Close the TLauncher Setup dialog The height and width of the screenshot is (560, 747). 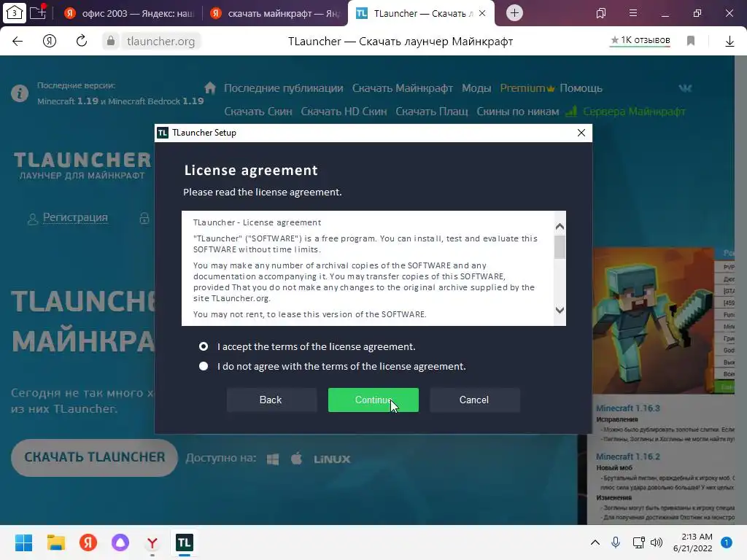coord(581,133)
